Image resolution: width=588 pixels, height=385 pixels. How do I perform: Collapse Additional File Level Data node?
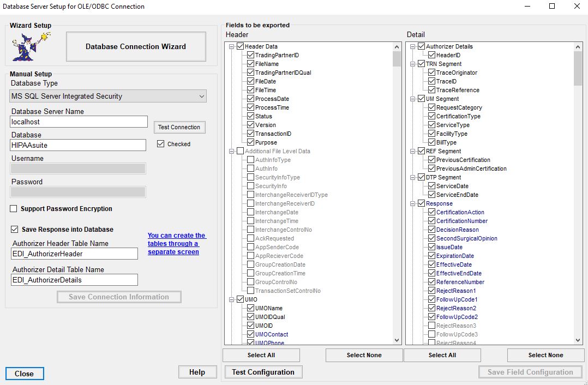(x=231, y=151)
